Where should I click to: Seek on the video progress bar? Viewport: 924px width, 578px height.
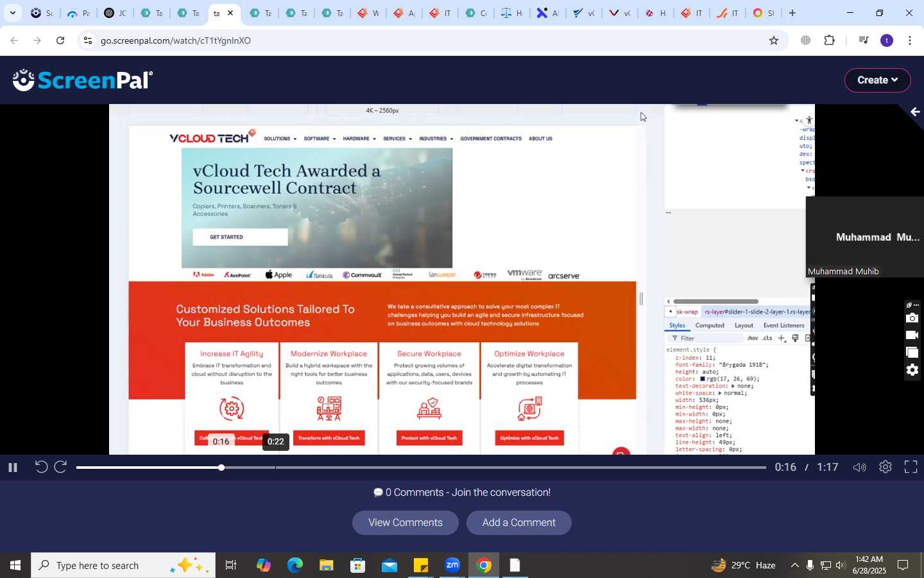click(421, 468)
